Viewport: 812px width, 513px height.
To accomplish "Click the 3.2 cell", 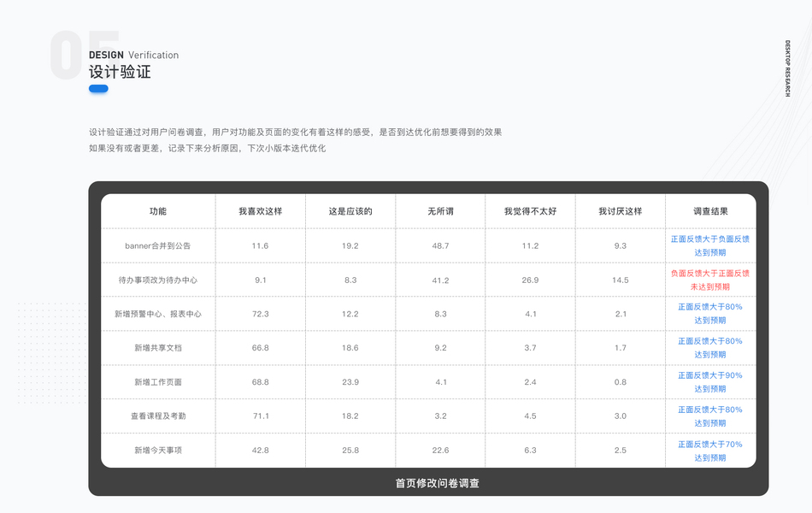I will point(441,416).
